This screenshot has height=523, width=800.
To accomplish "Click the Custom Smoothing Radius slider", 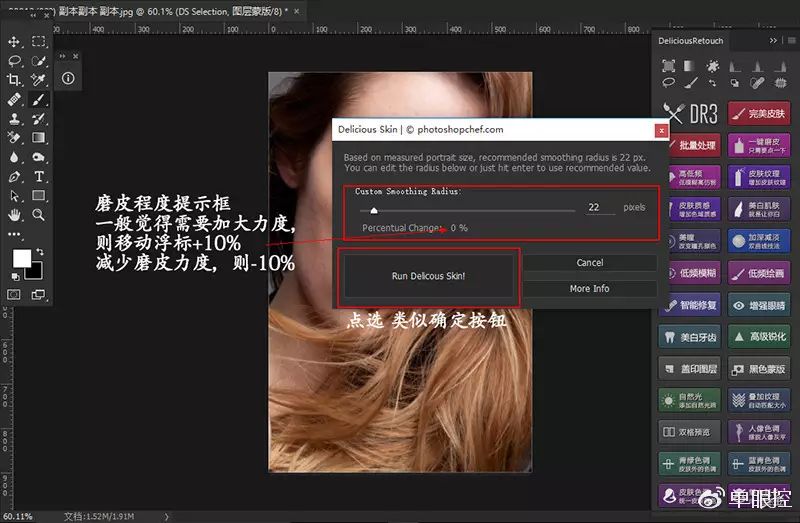I will (x=467, y=210).
